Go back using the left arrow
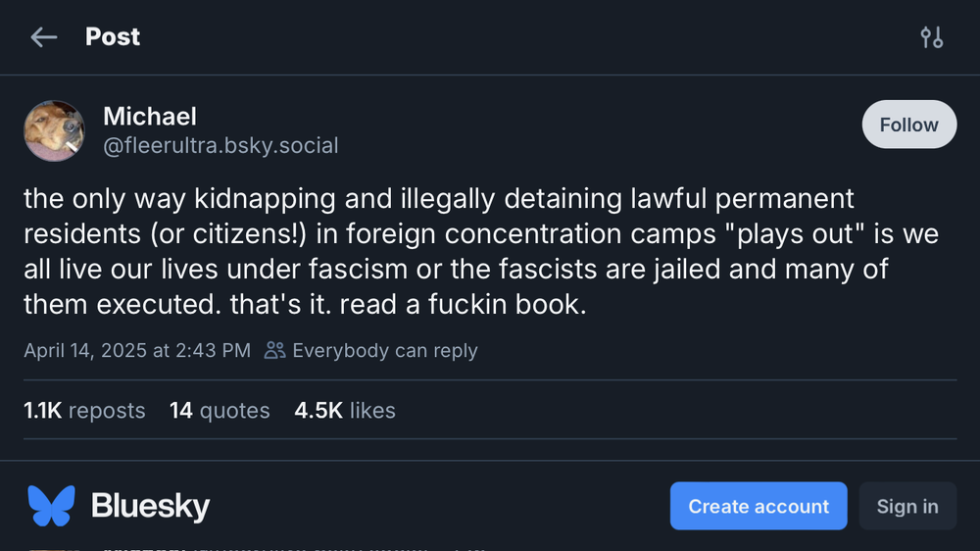The image size is (980, 551). coord(43,37)
